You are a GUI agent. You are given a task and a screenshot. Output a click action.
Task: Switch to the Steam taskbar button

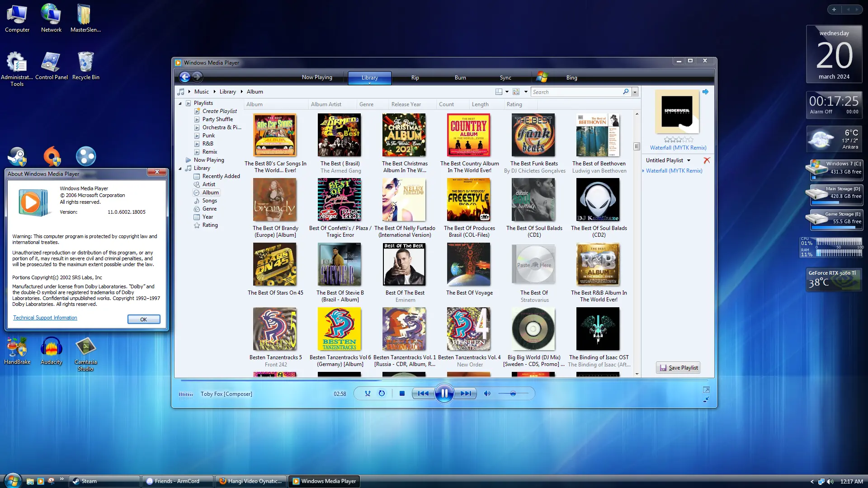point(104,481)
